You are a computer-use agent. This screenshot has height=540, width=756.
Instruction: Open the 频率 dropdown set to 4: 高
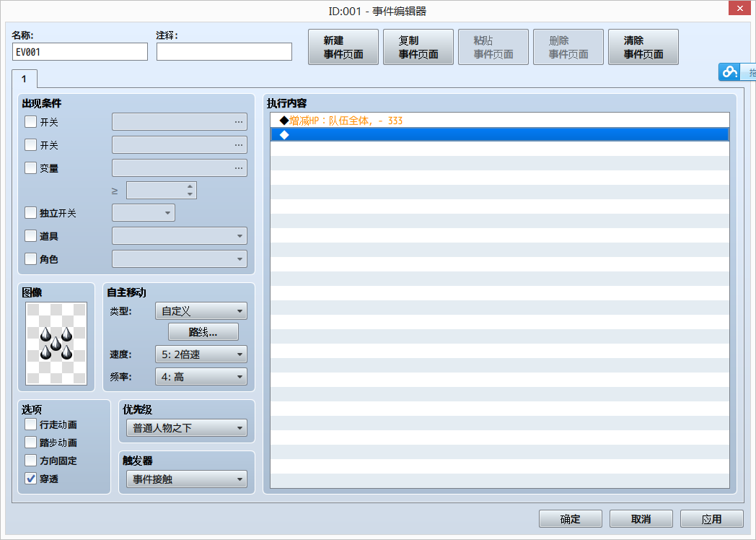pyautogui.click(x=201, y=377)
